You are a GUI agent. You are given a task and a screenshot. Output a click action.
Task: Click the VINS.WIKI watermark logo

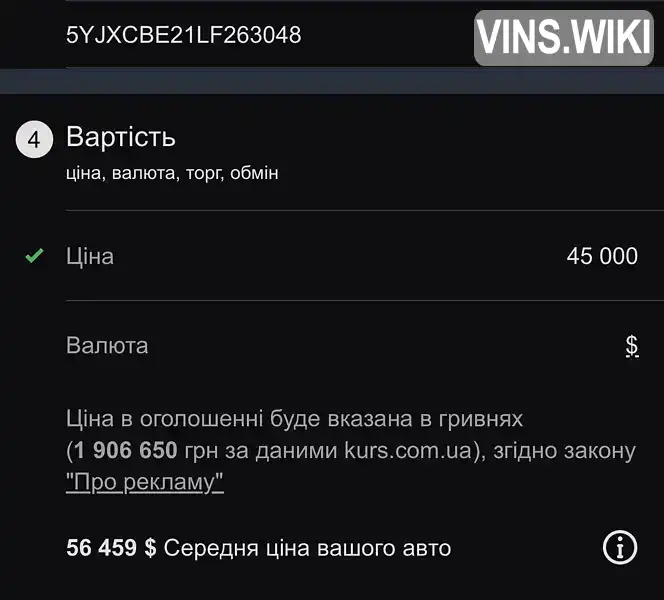coord(564,38)
